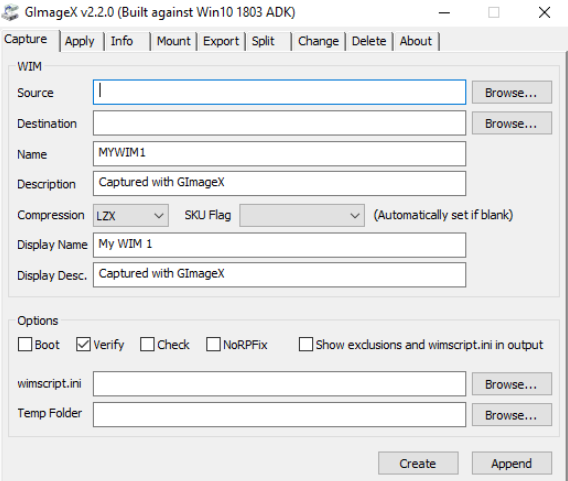
Task: Show the About tab
Action: pyautogui.click(x=416, y=41)
